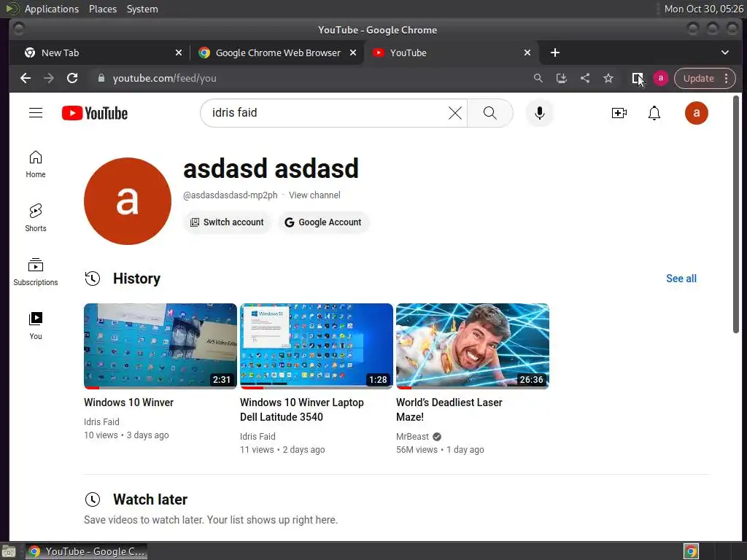
Task: Click the large channel avatar circle
Action: point(127,201)
